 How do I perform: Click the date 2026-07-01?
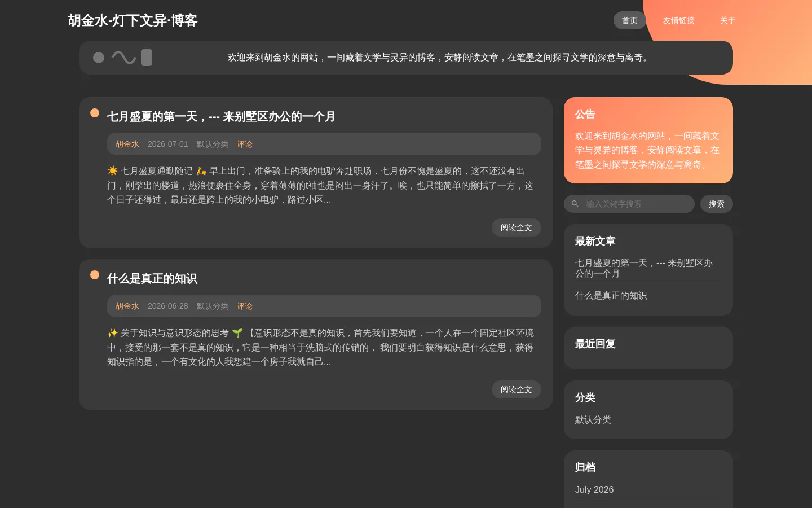(x=168, y=144)
